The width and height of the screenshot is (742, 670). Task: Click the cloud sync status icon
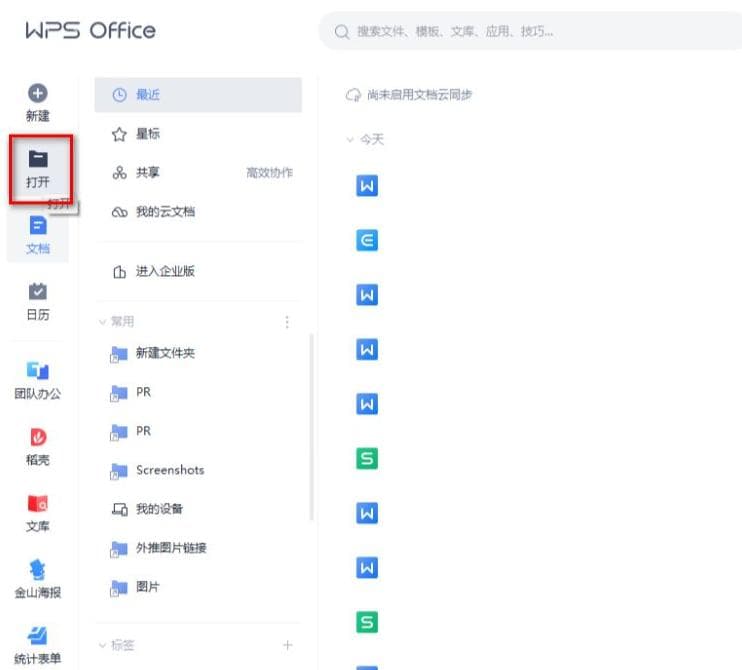click(353, 95)
